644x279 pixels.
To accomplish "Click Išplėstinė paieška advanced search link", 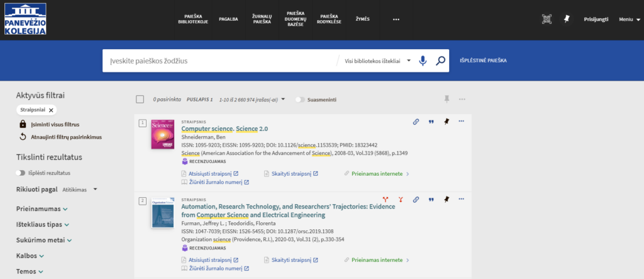I will click(x=483, y=61).
